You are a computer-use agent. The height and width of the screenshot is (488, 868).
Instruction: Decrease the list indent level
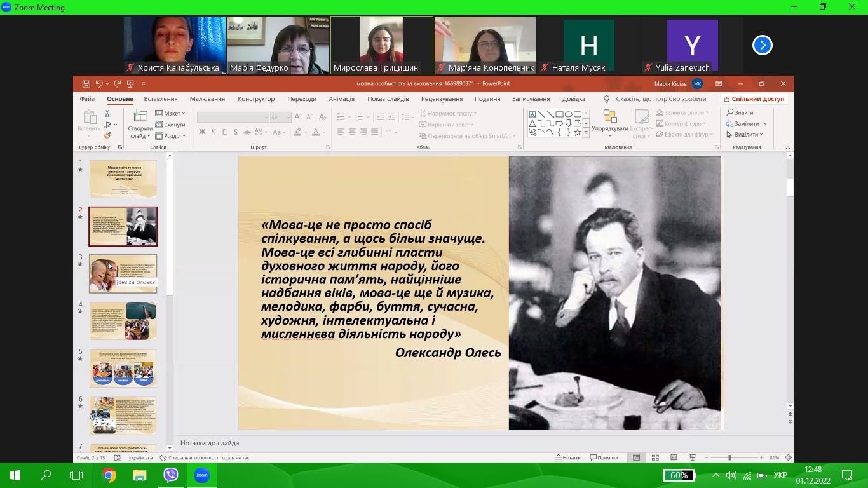tap(381, 117)
